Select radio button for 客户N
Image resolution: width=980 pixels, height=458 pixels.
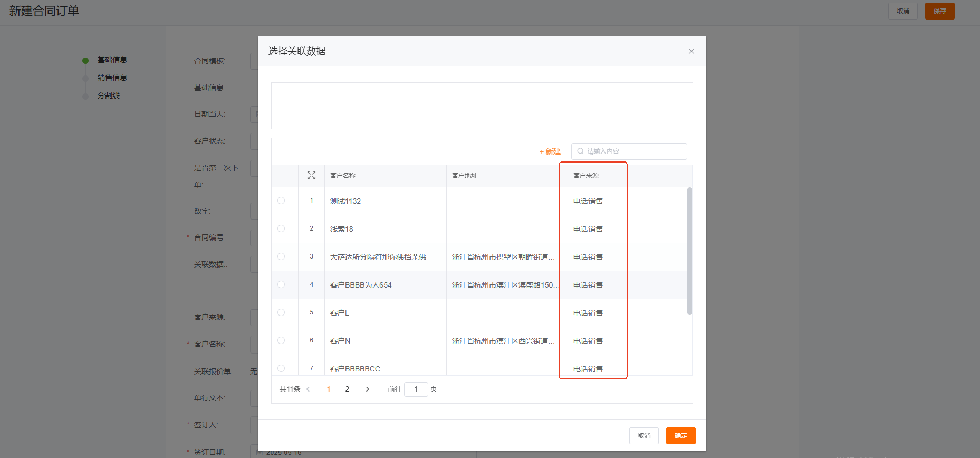(281, 340)
